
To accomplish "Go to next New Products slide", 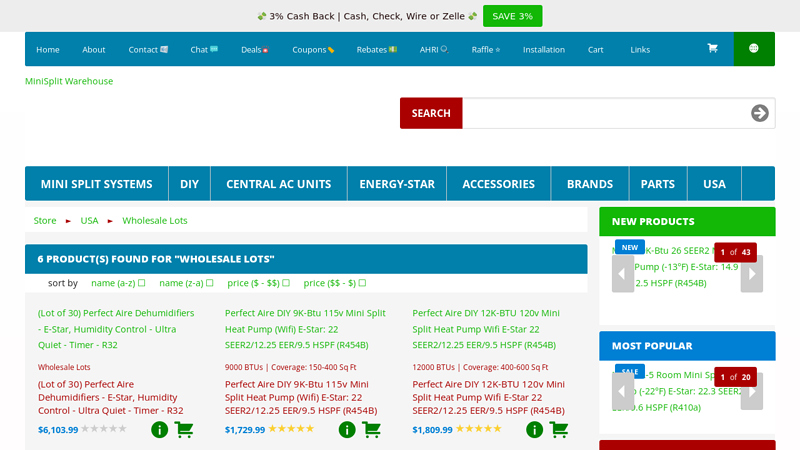I will point(751,273).
